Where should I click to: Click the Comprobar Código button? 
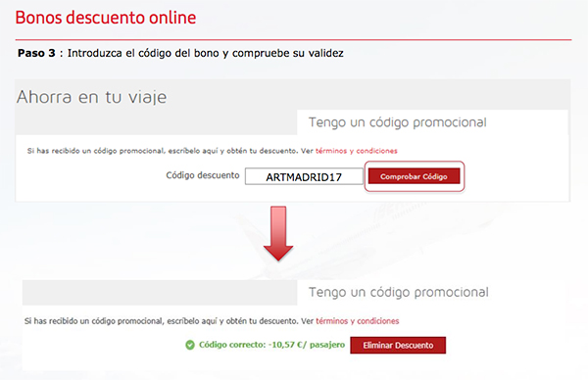pos(414,176)
